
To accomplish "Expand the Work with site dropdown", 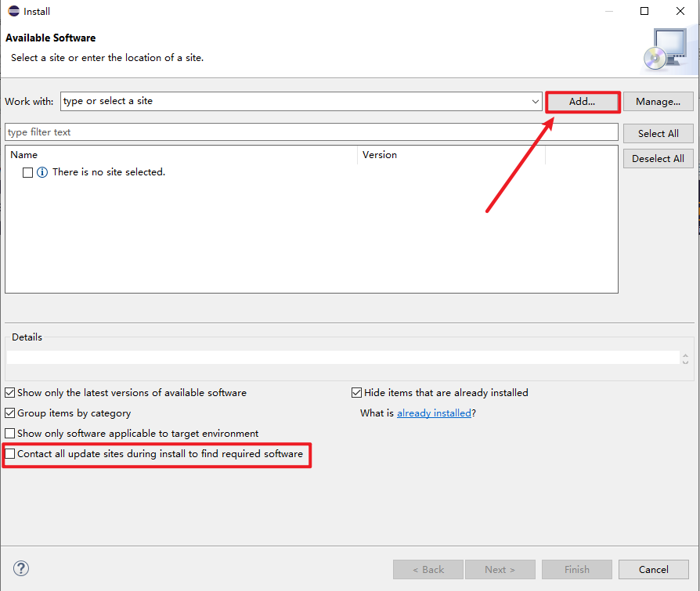I will click(536, 102).
